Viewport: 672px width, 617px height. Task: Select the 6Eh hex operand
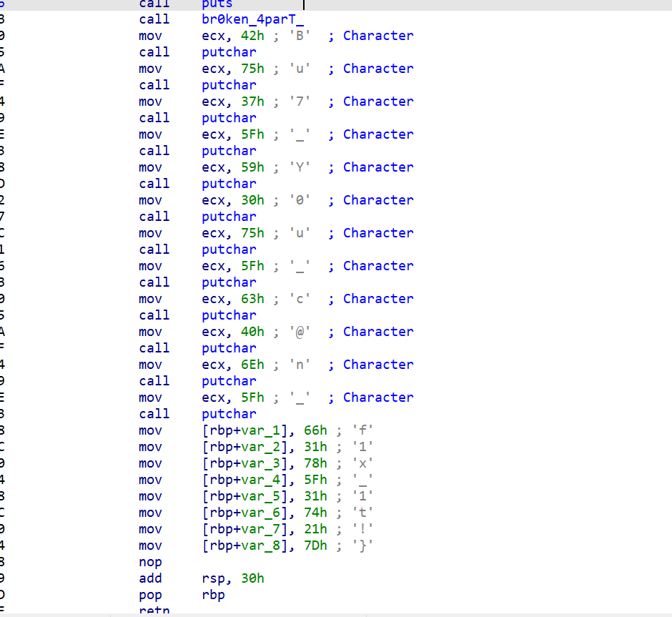point(252,365)
